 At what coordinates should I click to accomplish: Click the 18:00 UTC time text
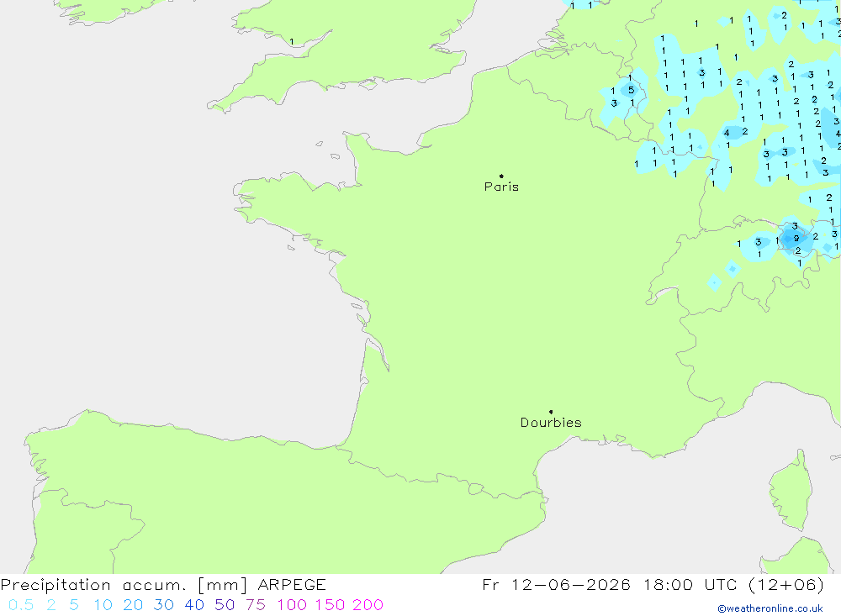coord(692,584)
